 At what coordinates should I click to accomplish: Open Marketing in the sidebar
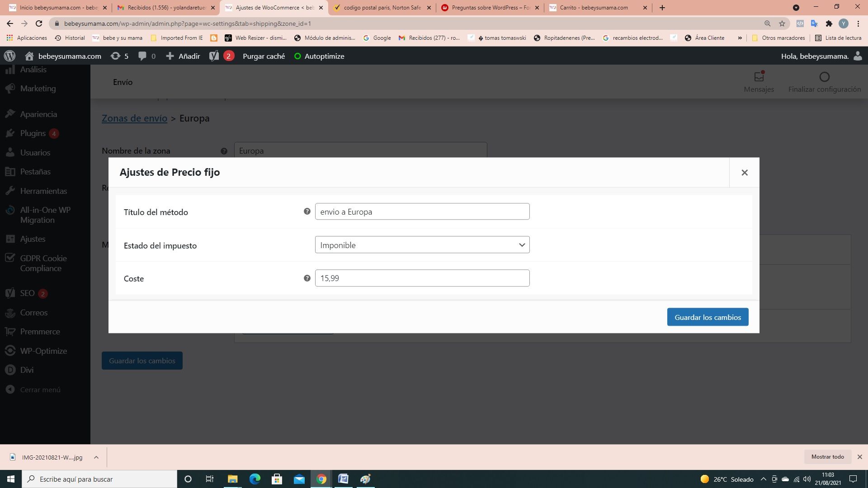38,89
